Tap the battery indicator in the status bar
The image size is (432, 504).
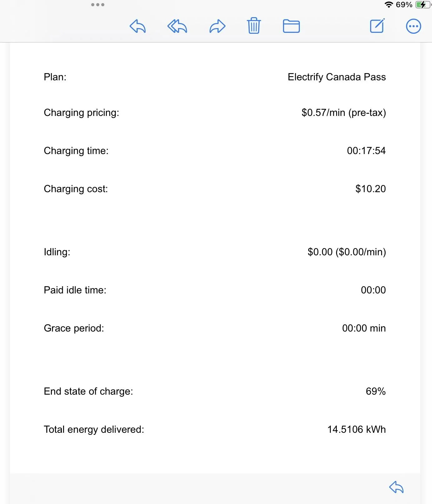click(423, 5)
